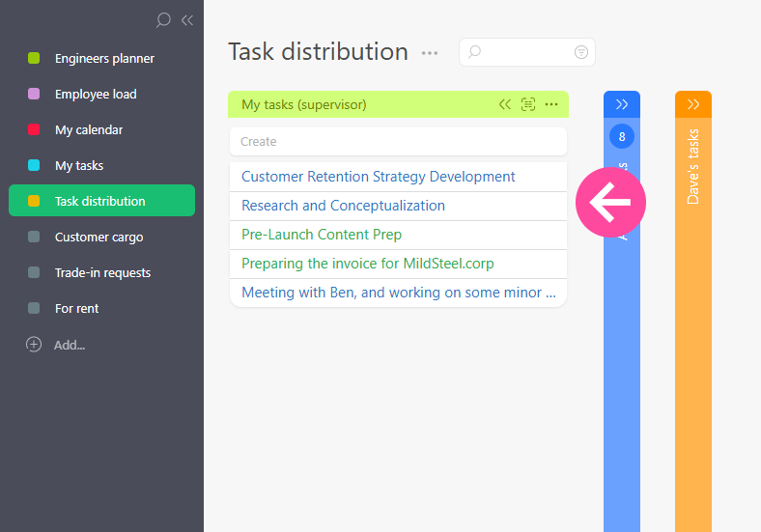Image resolution: width=761 pixels, height=532 pixels.
Task: Open Engineers planner in sidebar
Action: pyautogui.click(x=104, y=59)
